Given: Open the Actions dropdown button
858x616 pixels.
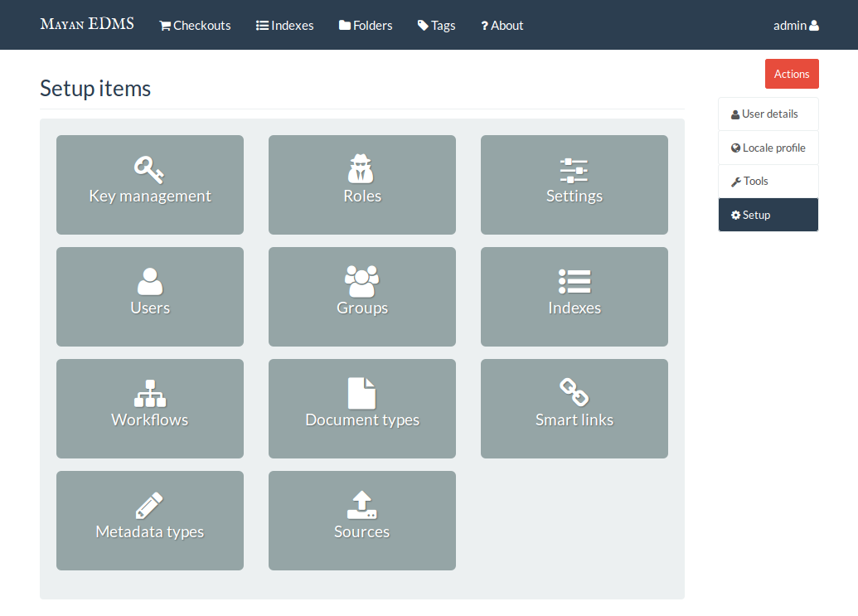Looking at the screenshot, I should 791,74.
